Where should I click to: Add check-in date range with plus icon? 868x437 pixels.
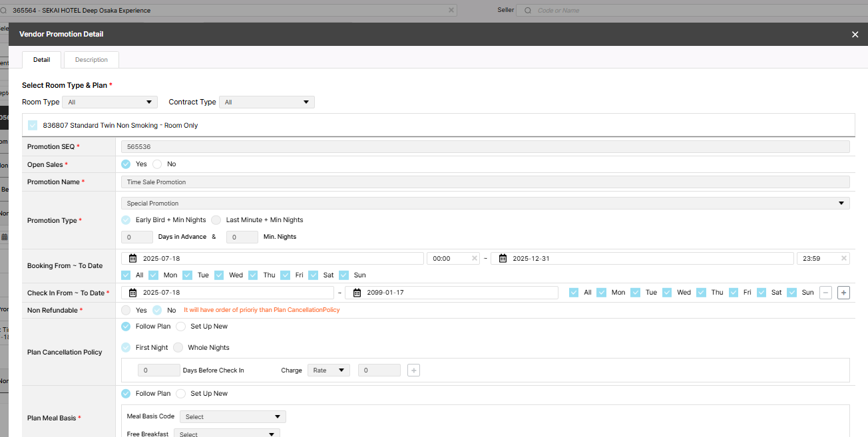click(x=843, y=293)
